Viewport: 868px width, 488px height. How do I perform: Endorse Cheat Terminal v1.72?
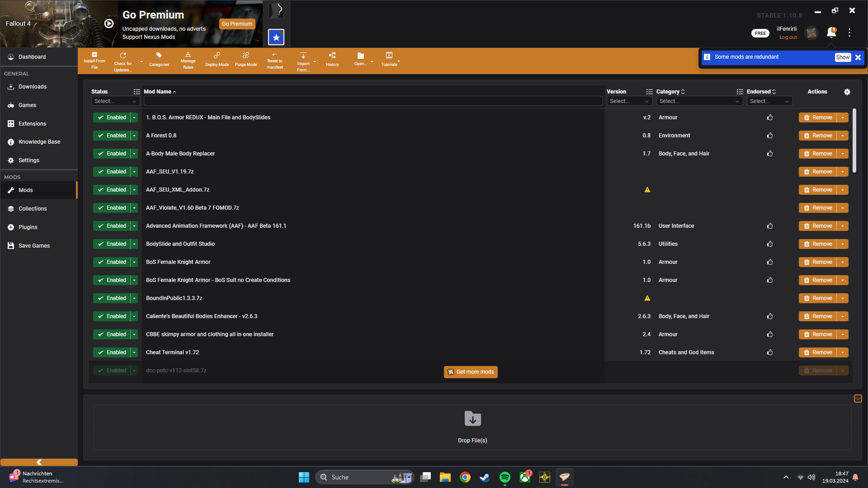tap(770, 352)
